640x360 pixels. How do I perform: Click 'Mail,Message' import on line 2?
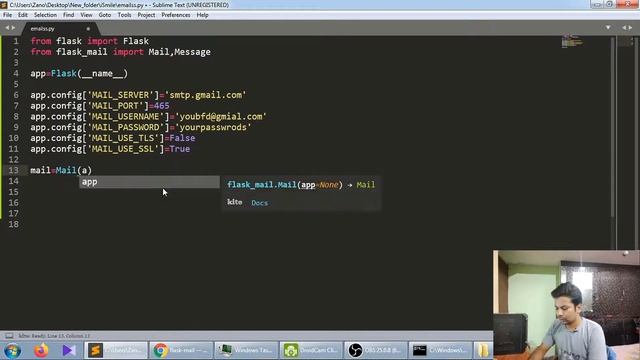(180, 52)
